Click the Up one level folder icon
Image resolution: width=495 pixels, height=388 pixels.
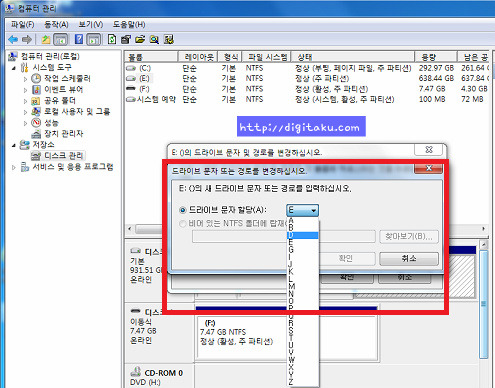(x=46, y=40)
